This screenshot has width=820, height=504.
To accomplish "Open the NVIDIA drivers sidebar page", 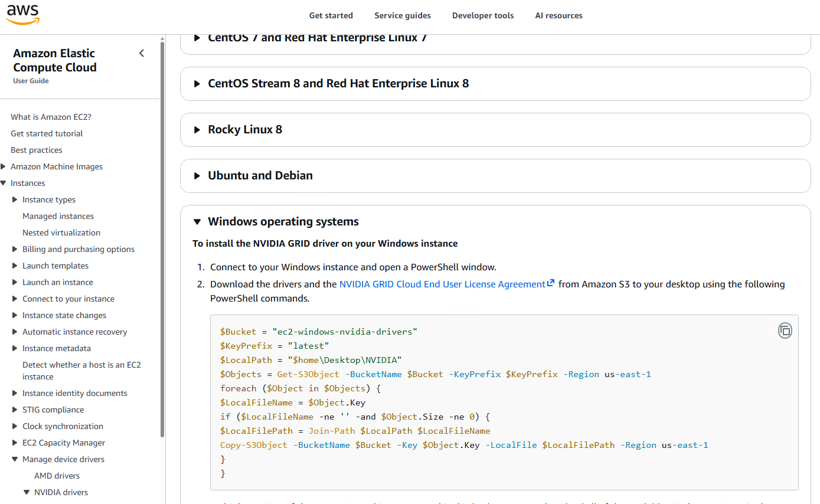I will tap(61, 493).
